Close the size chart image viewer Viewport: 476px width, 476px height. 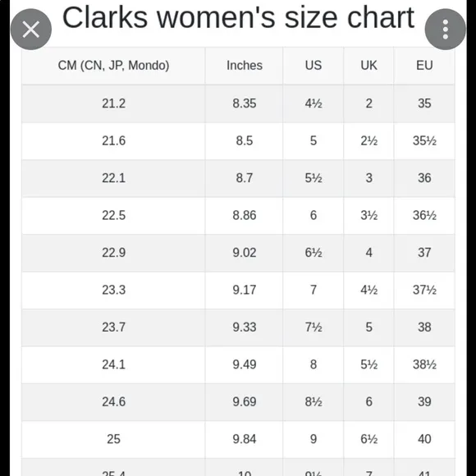tap(31, 30)
